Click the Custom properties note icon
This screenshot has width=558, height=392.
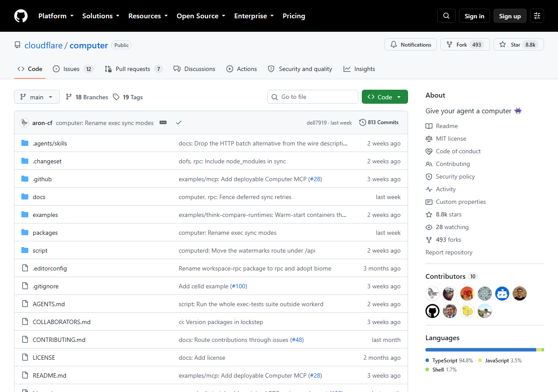coord(429,202)
